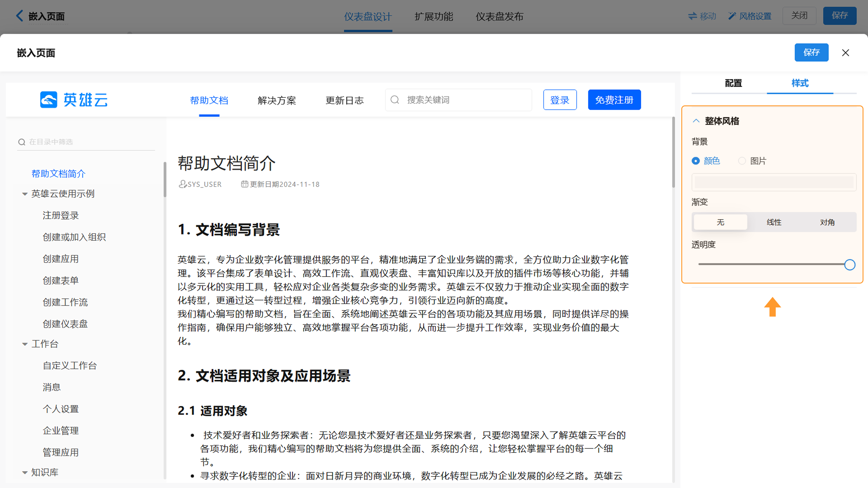
Task: Open 管理应用 in the directory
Action: click(x=61, y=452)
